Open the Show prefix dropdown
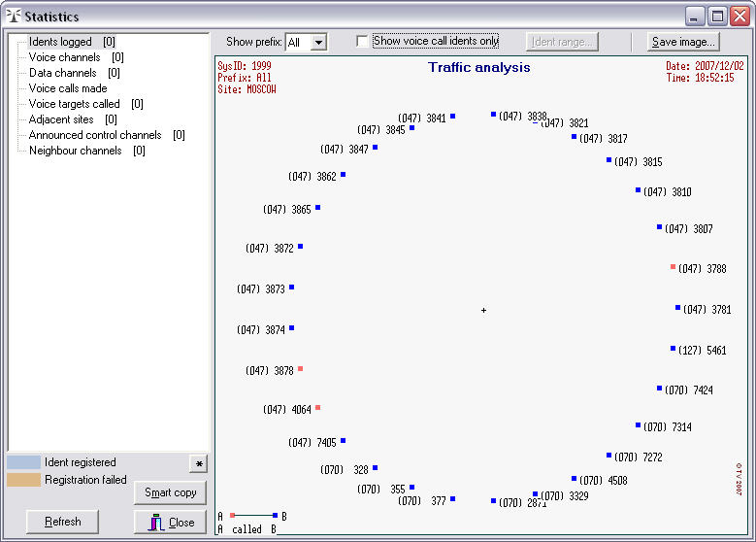756x542 pixels. point(318,43)
